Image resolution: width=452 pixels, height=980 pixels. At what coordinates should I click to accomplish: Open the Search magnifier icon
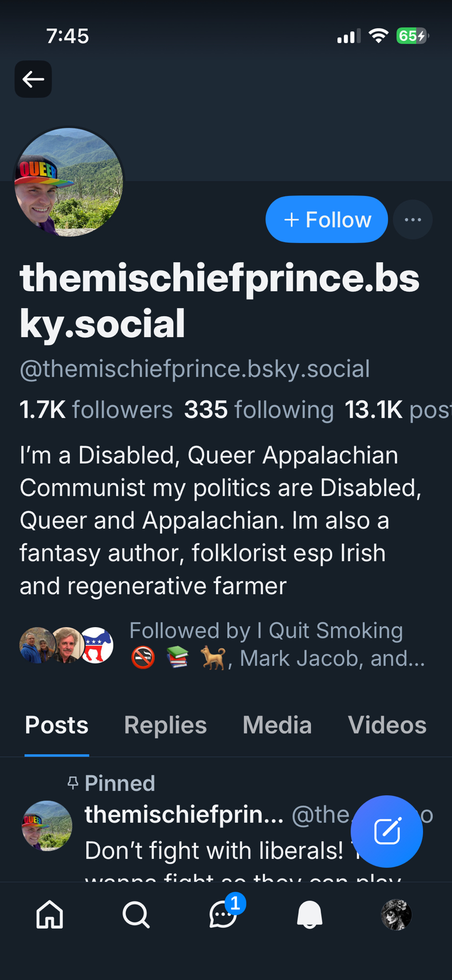(136, 914)
